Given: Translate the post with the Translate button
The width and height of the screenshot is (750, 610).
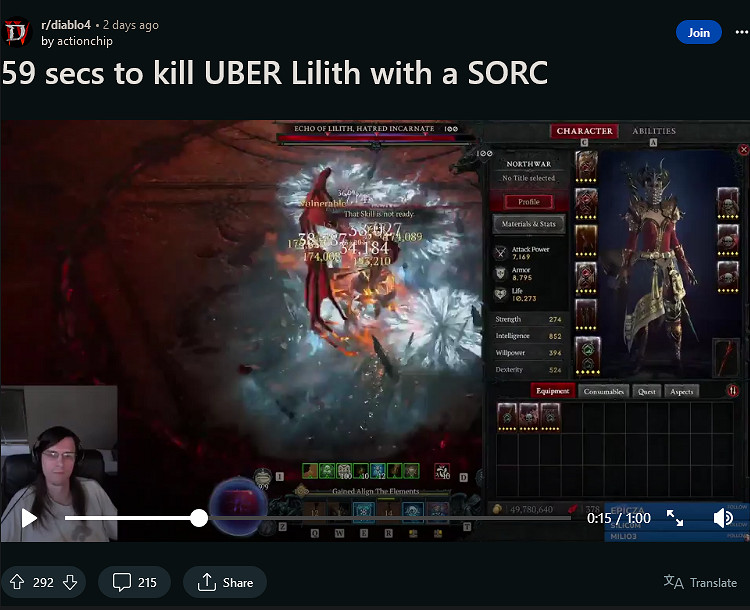Looking at the screenshot, I should pyautogui.click(x=701, y=582).
